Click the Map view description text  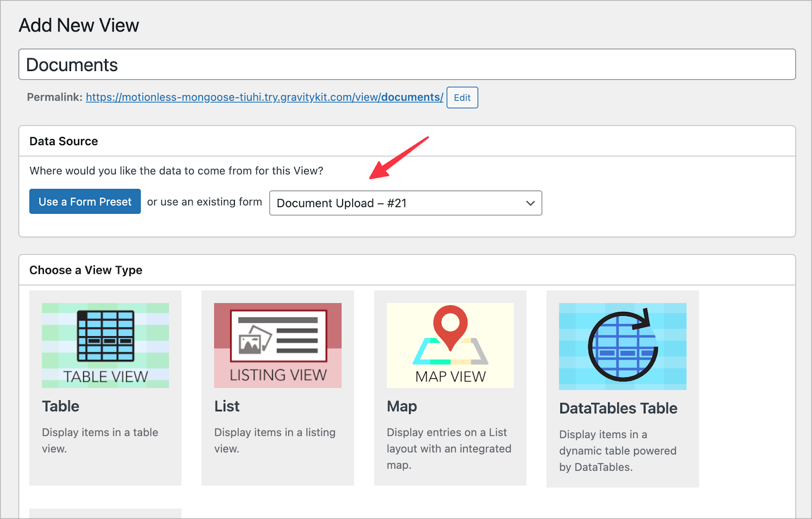[449, 448]
